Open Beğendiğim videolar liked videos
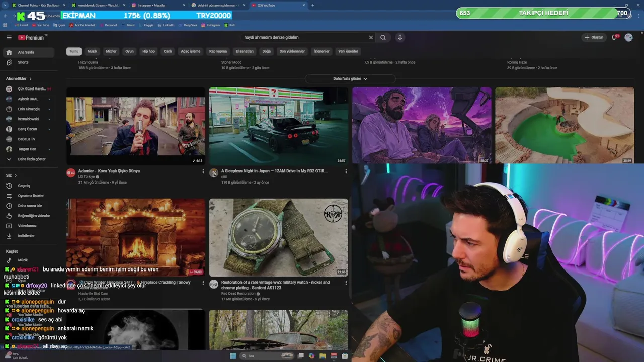644x362 pixels. (x=30, y=216)
